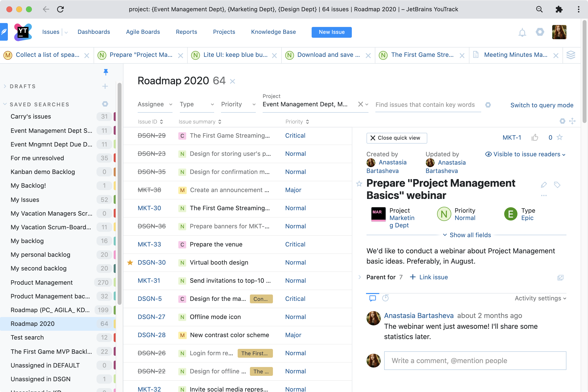Edit the issue title with the pencil icon
This screenshot has width=588, height=392.
pos(544,185)
